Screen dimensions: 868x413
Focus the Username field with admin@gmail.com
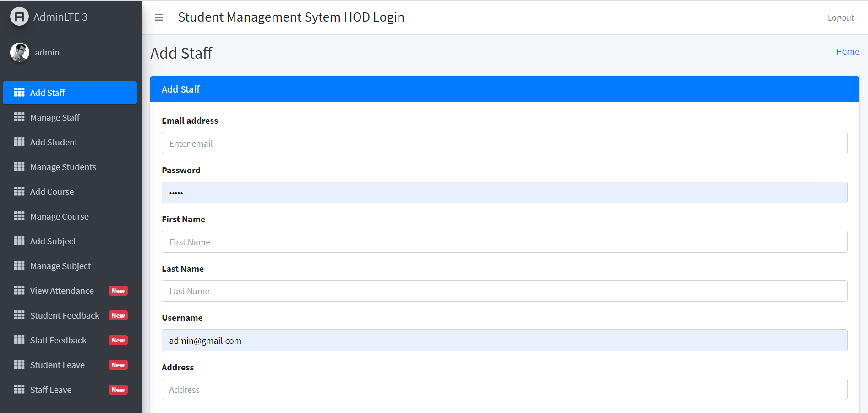(x=504, y=340)
